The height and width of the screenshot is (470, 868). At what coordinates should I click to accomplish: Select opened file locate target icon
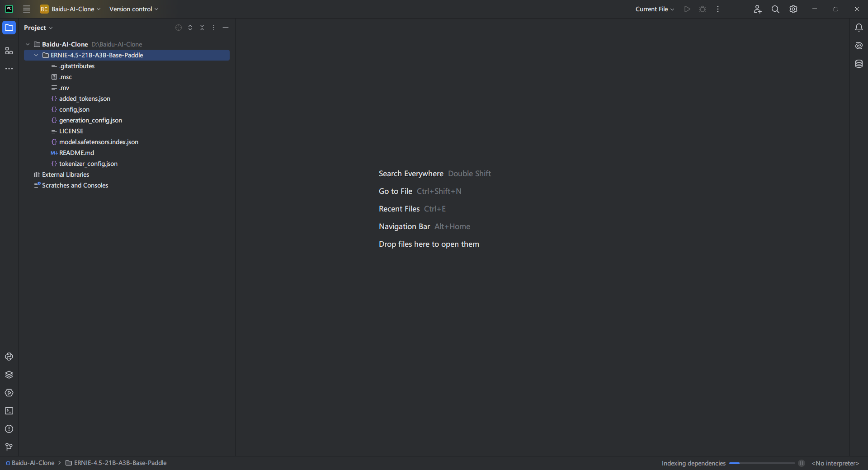click(x=179, y=28)
